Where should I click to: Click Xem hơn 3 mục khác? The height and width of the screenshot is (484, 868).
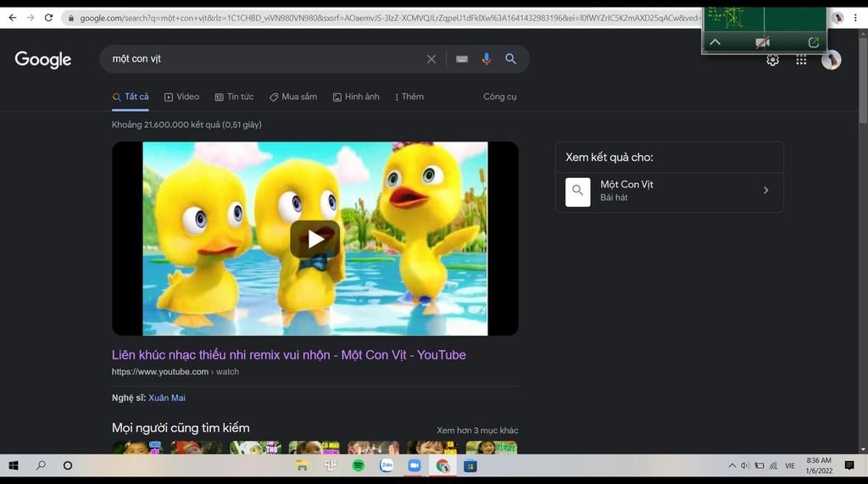477,431
